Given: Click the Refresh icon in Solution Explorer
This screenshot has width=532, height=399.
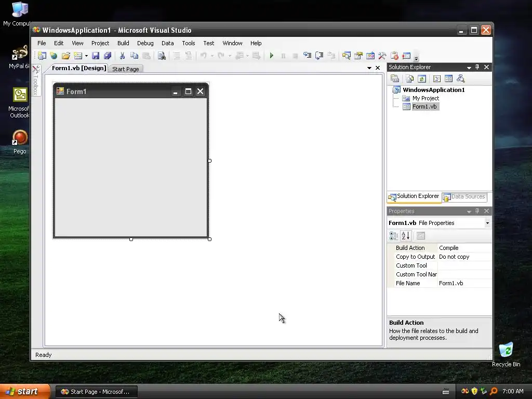Looking at the screenshot, I should [x=422, y=79].
